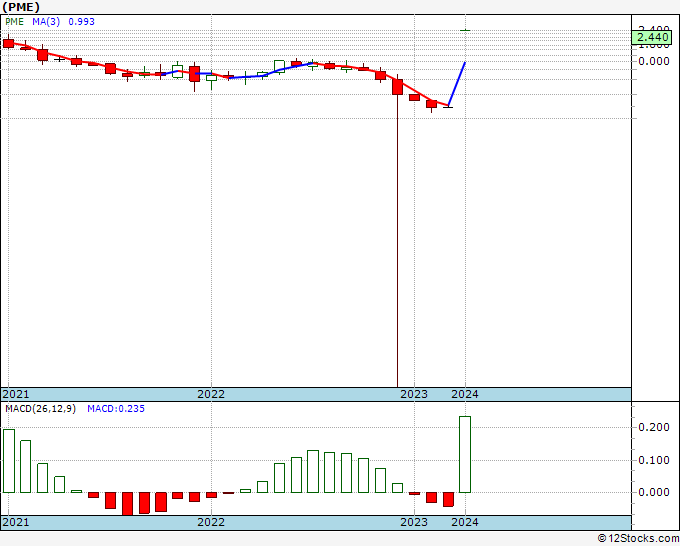
Task: Click the 0.100 label on MACD axis
Action: click(x=654, y=460)
